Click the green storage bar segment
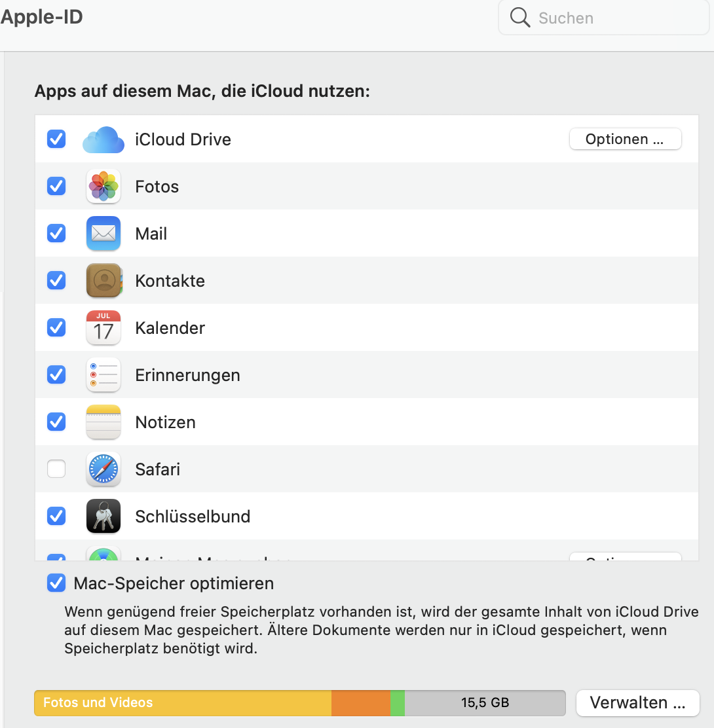Image resolution: width=714 pixels, height=728 pixels. (398, 703)
